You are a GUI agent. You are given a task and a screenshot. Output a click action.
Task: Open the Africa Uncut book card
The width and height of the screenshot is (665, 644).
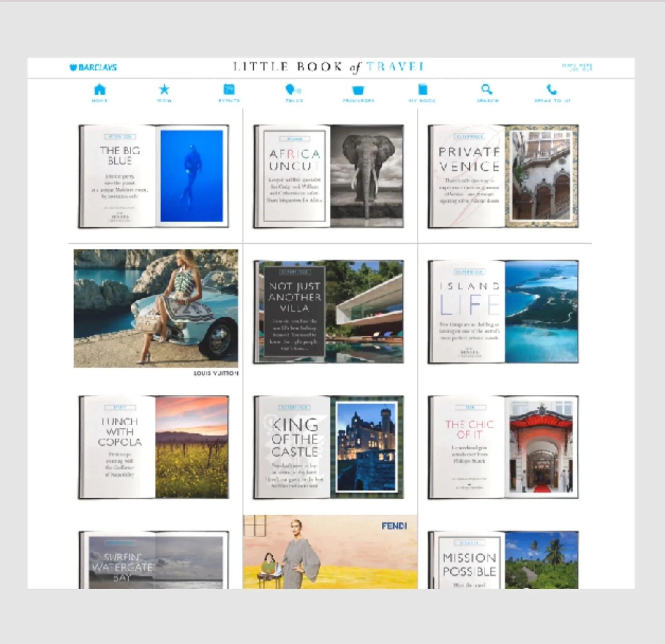[328, 176]
